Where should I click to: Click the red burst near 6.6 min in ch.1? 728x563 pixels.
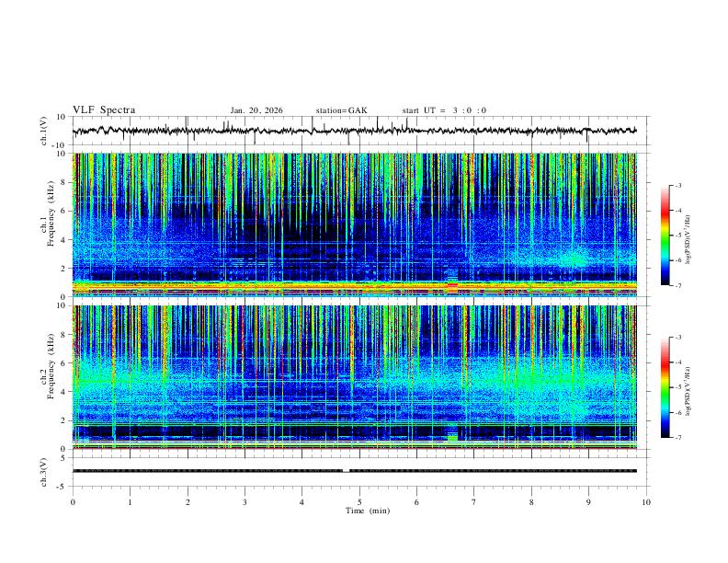click(x=452, y=287)
